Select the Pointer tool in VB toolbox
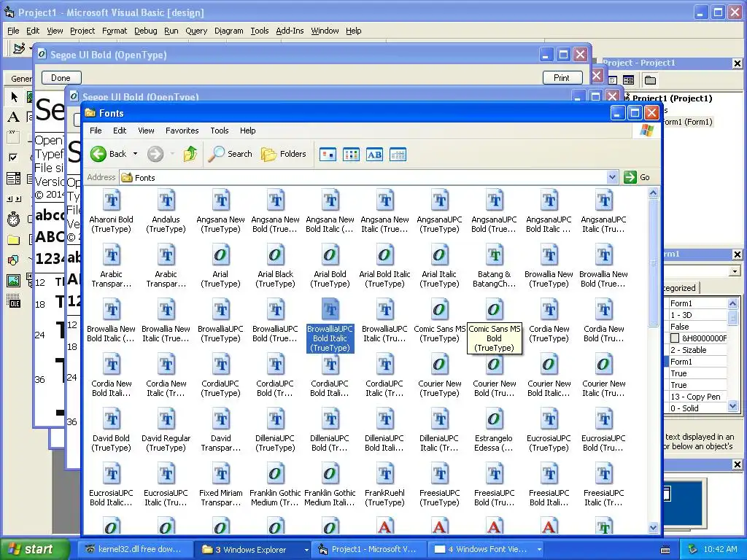Image resolution: width=747 pixels, height=560 pixels. click(14, 97)
